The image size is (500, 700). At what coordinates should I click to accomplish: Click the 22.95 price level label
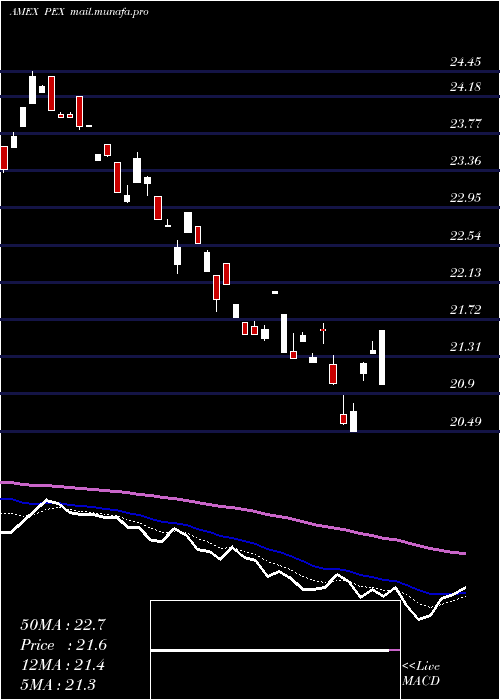pos(465,198)
